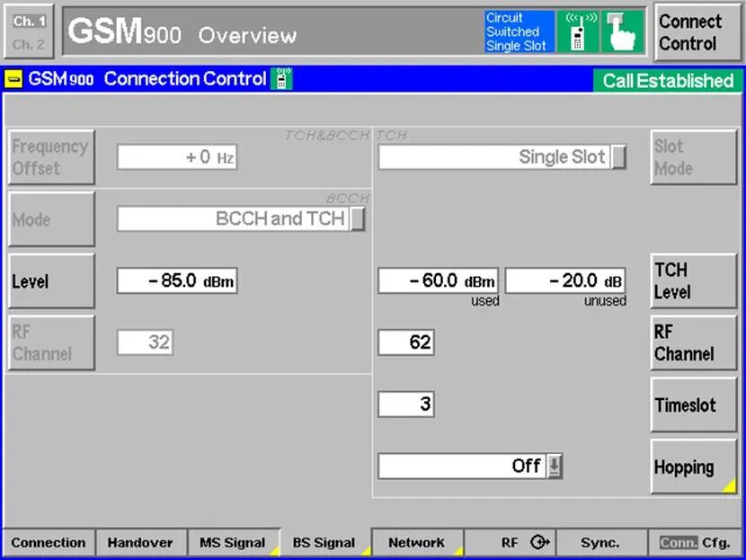
Task: Switch to the MS Signal tab
Action: click(233, 542)
